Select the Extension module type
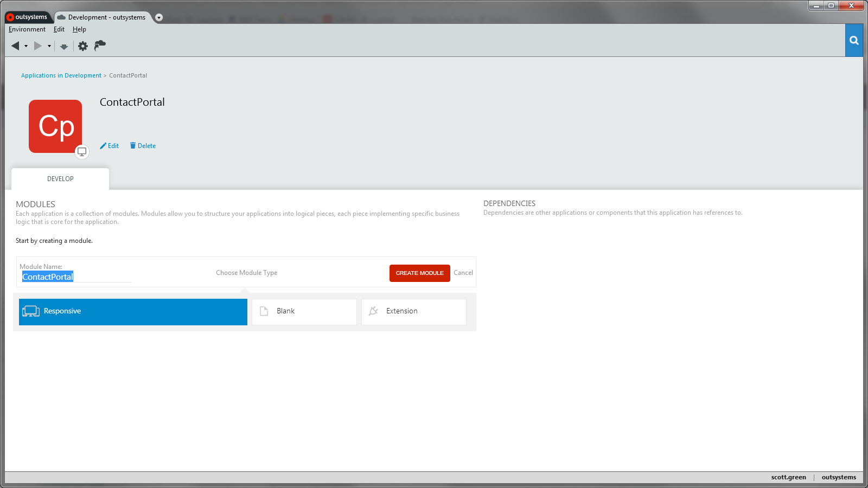This screenshot has width=868, height=488. (x=413, y=311)
